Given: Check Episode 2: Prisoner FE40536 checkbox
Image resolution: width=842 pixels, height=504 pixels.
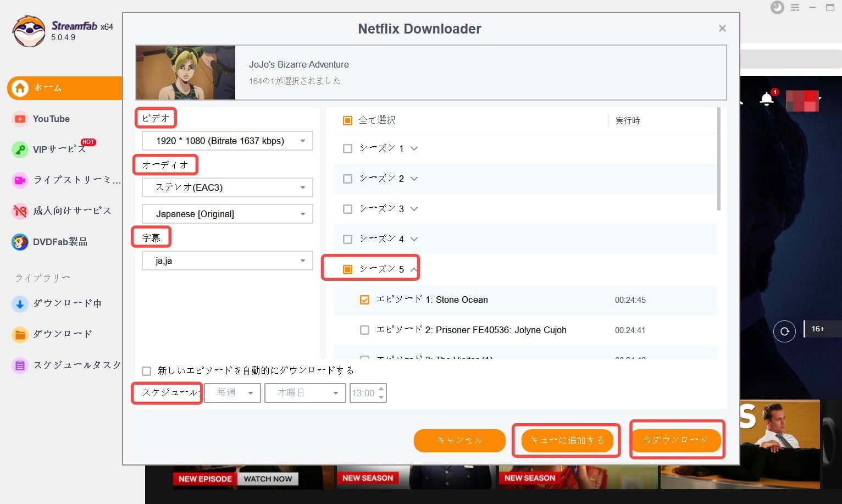Looking at the screenshot, I should pos(364,330).
